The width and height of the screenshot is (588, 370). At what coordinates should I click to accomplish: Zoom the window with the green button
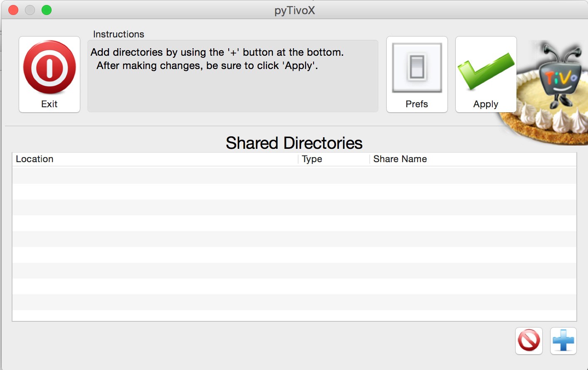tap(47, 10)
